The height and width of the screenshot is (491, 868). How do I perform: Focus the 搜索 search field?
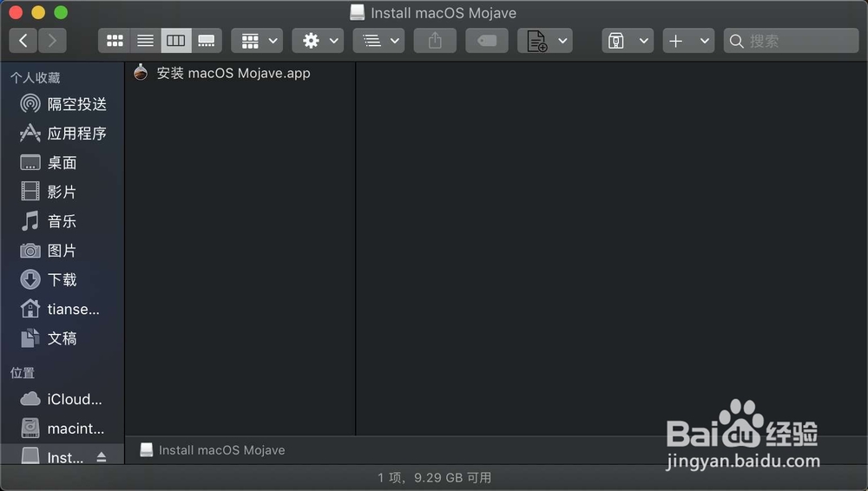coord(791,41)
